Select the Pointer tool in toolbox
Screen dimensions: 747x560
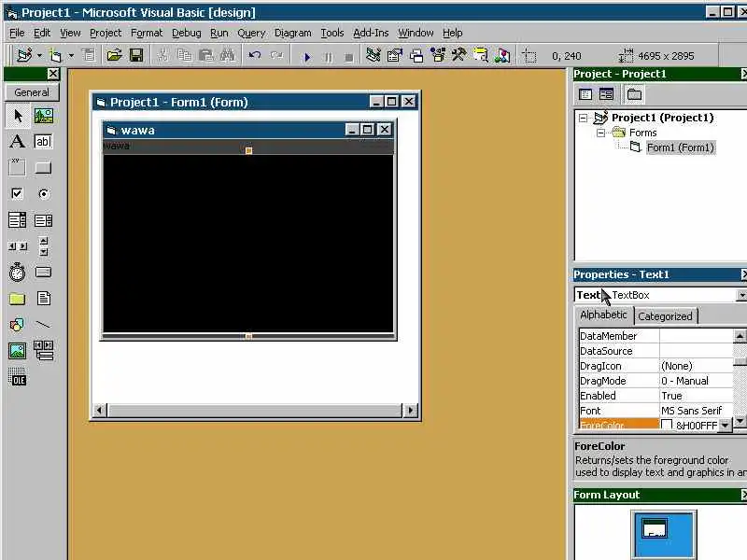(18, 116)
